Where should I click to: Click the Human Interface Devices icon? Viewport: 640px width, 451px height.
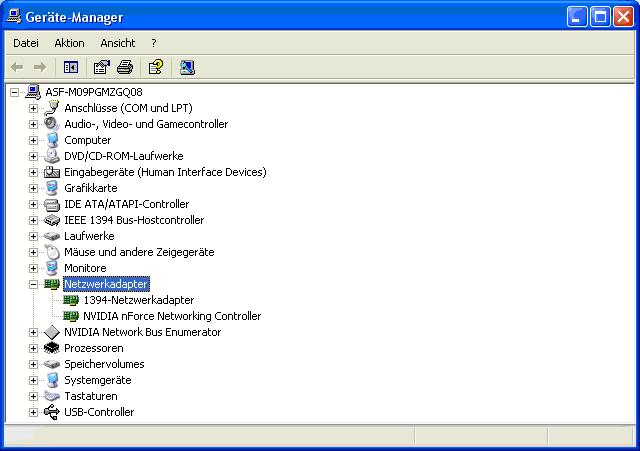point(52,172)
